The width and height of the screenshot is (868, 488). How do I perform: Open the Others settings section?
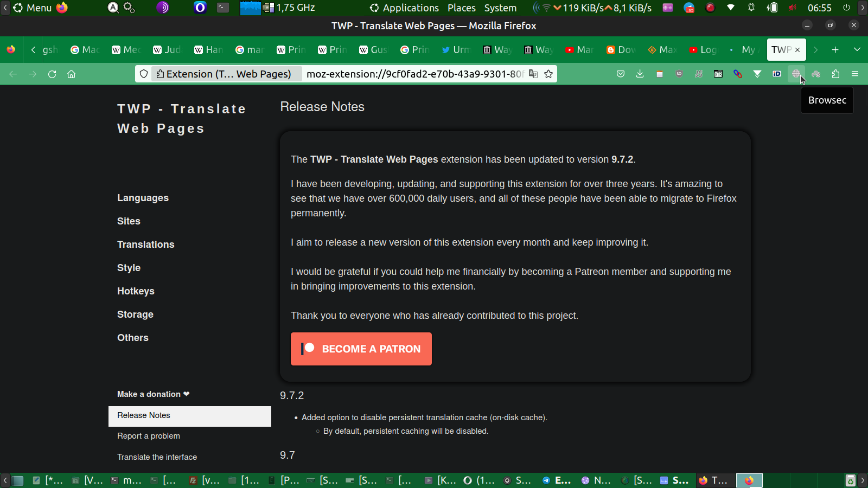[x=132, y=338]
